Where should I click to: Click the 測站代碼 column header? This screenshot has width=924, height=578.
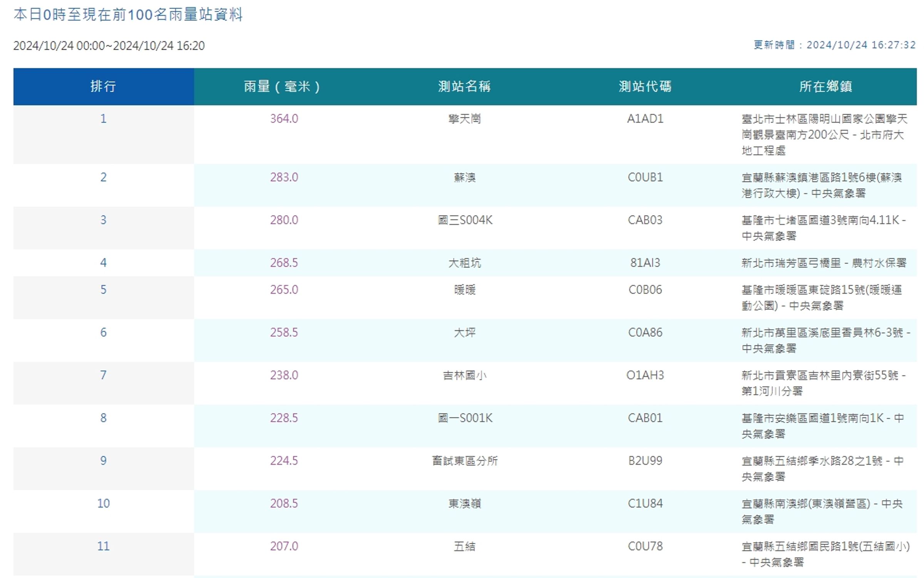coord(645,86)
